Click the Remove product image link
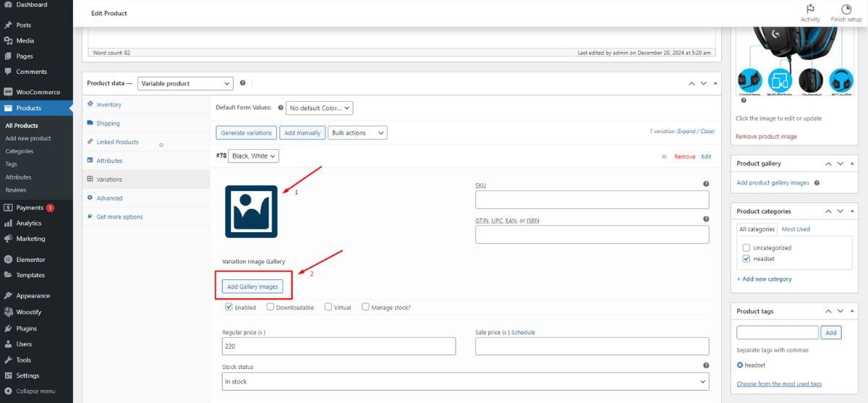 tap(766, 137)
